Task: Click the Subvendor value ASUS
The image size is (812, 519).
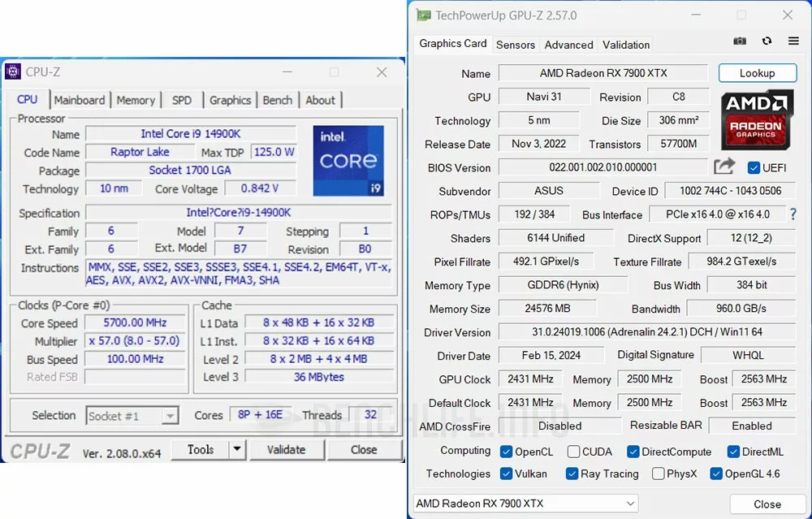Action: tap(548, 191)
